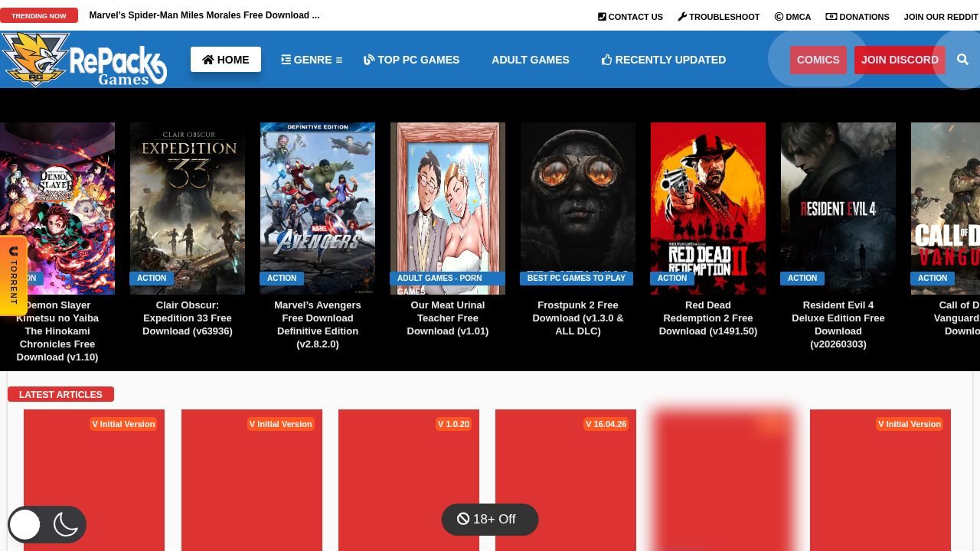
Task: Toggle the 18+ Off content filter
Action: coord(490,519)
